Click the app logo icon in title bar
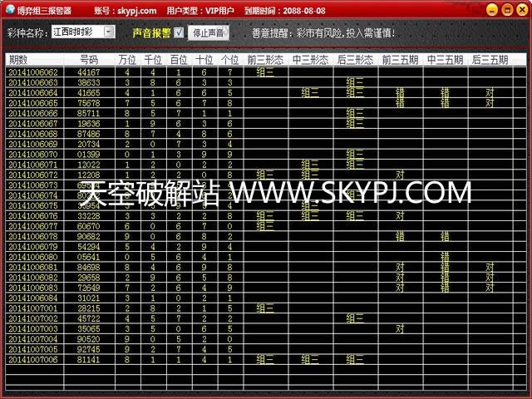Screen dimensions: 532x399 [x=10, y=11]
